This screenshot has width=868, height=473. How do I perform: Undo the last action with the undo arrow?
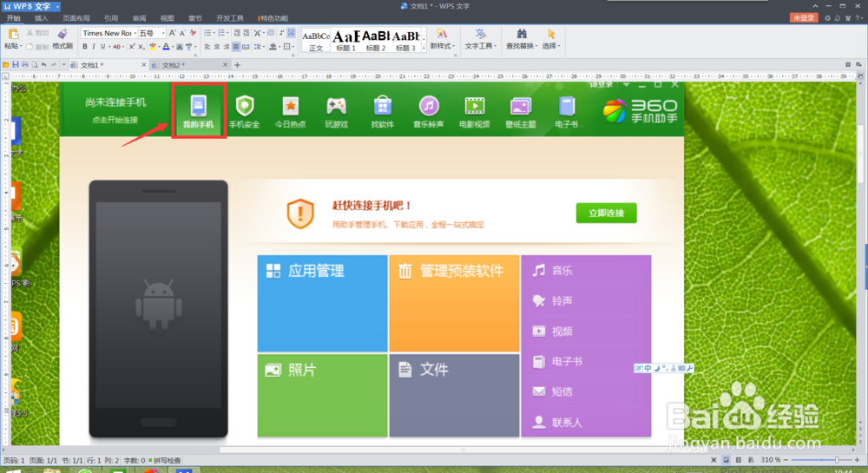pos(43,65)
